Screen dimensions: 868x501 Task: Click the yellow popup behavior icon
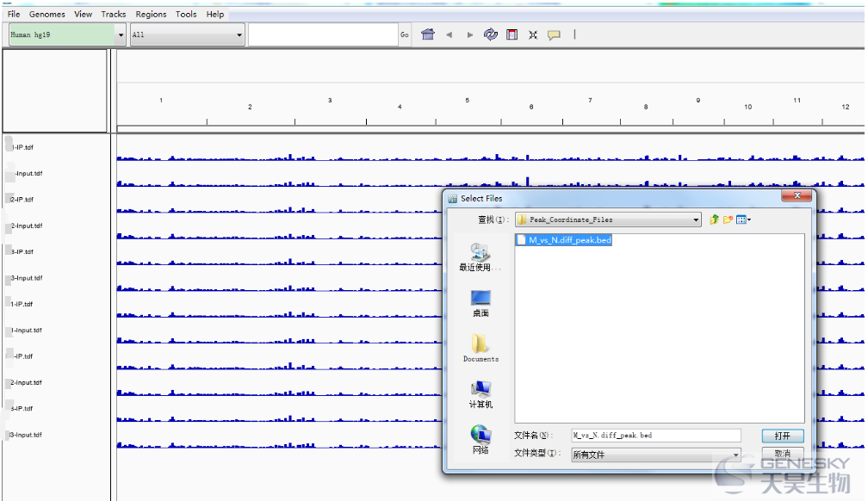(554, 35)
